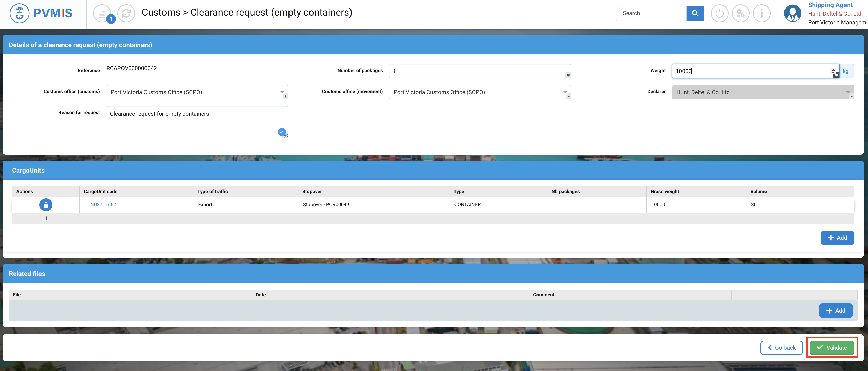This screenshot has height=371, width=868.
Task: Open the TTNU8711662 cargo unit link
Action: click(x=100, y=204)
